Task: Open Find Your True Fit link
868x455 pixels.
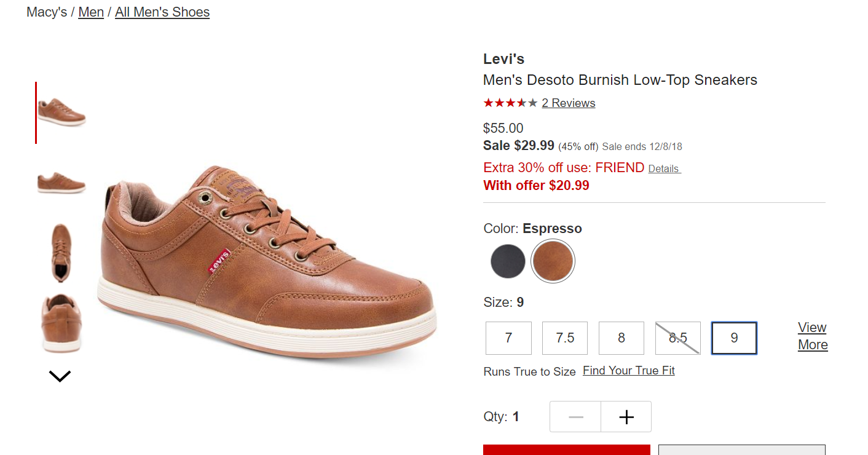Action: tap(629, 371)
